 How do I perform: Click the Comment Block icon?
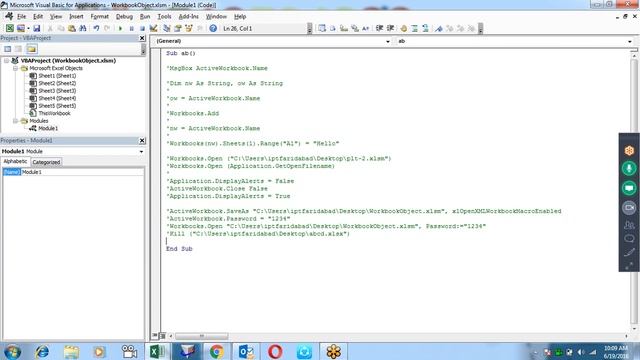click(x=415, y=28)
